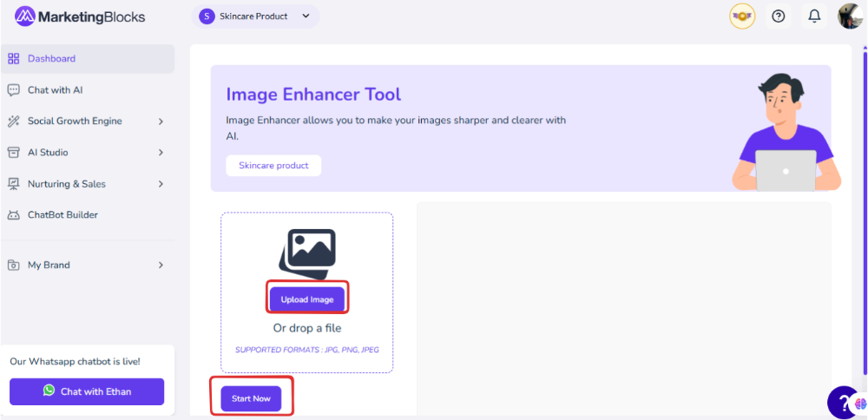The height and width of the screenshot is (420, 868).
Task: Click the Start Now button
Action: point(251,398)
